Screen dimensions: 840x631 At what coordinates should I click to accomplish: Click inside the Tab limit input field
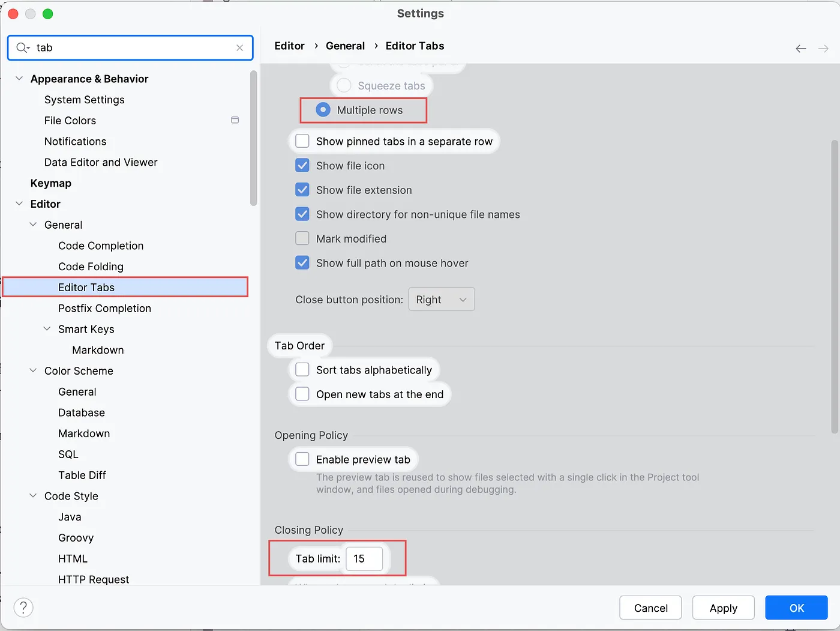[364, 558]
